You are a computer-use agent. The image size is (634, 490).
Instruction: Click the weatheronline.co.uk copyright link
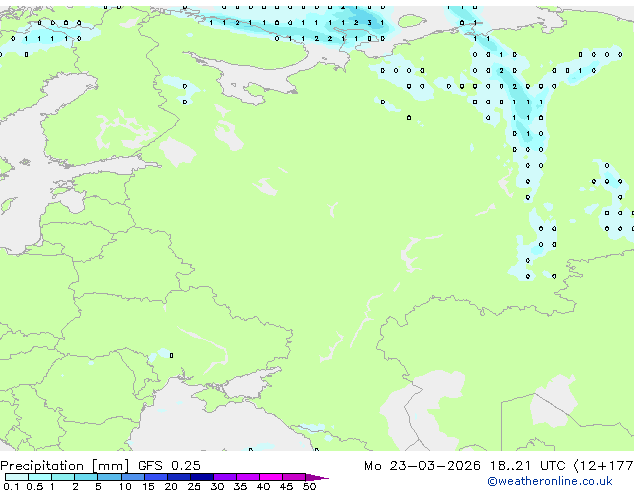[x=550, y=481]
